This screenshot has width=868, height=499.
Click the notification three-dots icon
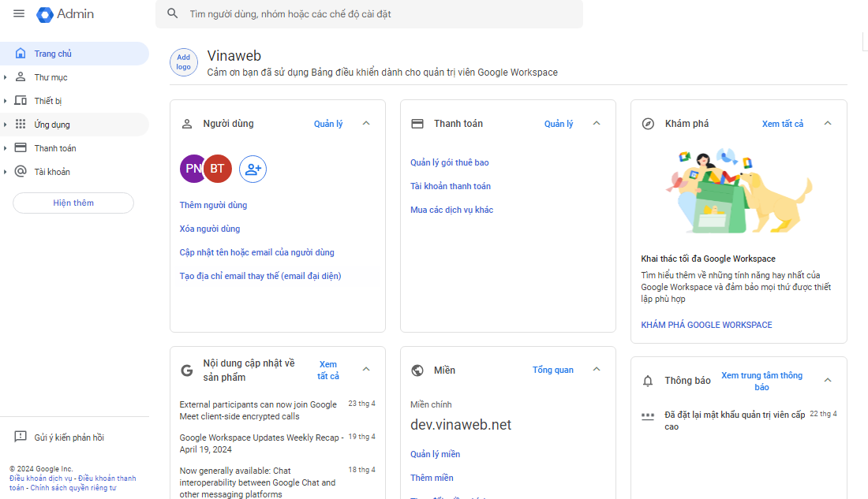648,415
